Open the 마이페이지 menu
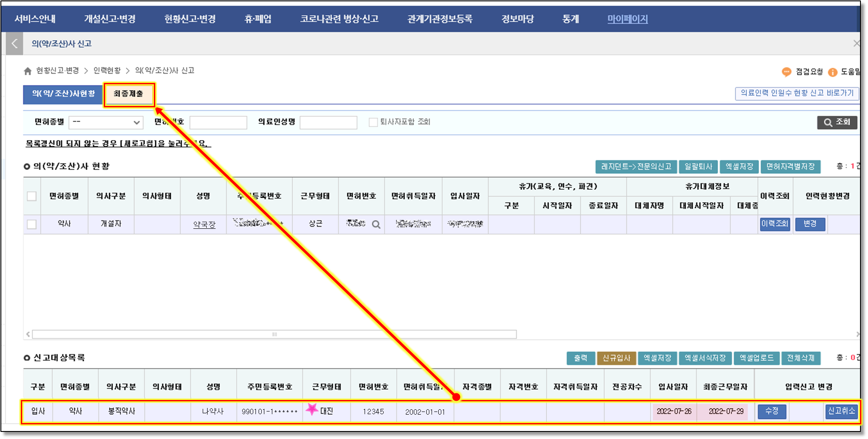Screen dimensions: 868x439 tap(627, 19)
